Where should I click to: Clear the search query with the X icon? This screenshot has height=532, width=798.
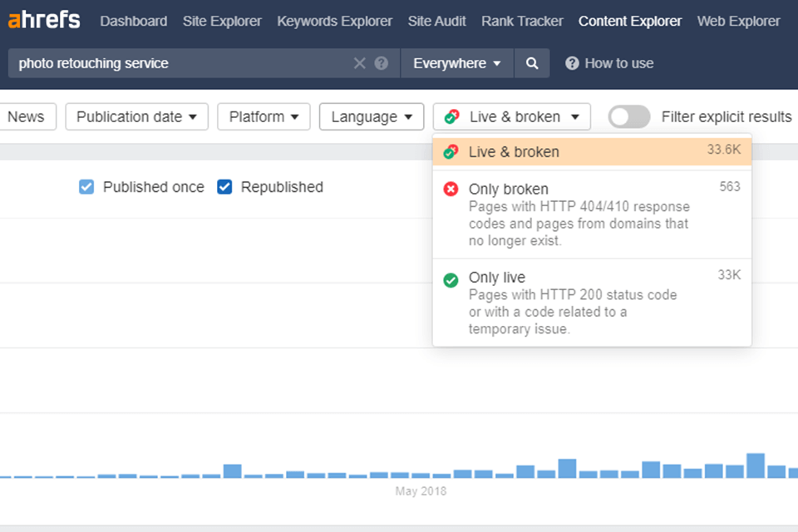click(359, 63)
